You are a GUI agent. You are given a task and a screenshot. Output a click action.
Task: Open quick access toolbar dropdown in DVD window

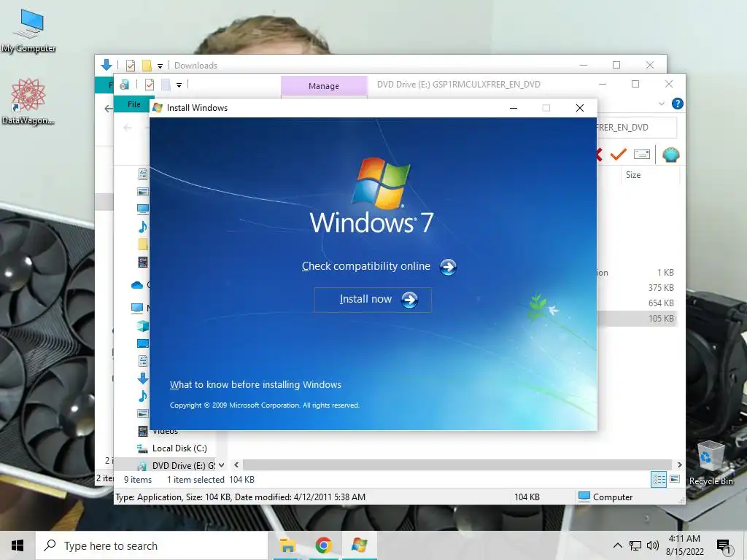pos(179,85)
